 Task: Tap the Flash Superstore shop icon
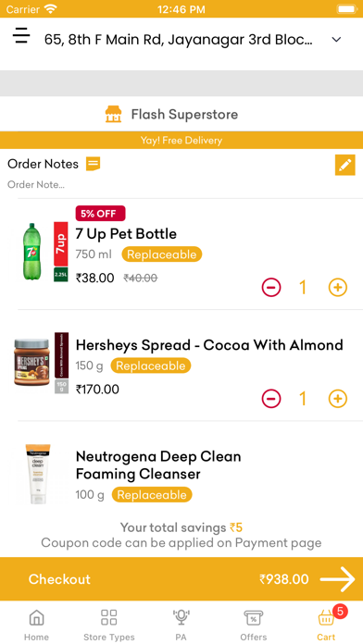coord(113,114)
